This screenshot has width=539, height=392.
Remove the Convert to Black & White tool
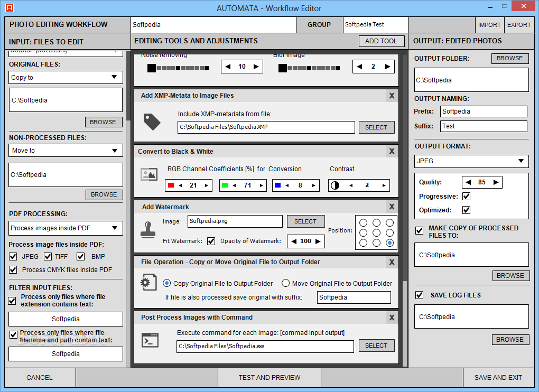tap(392, 151)
